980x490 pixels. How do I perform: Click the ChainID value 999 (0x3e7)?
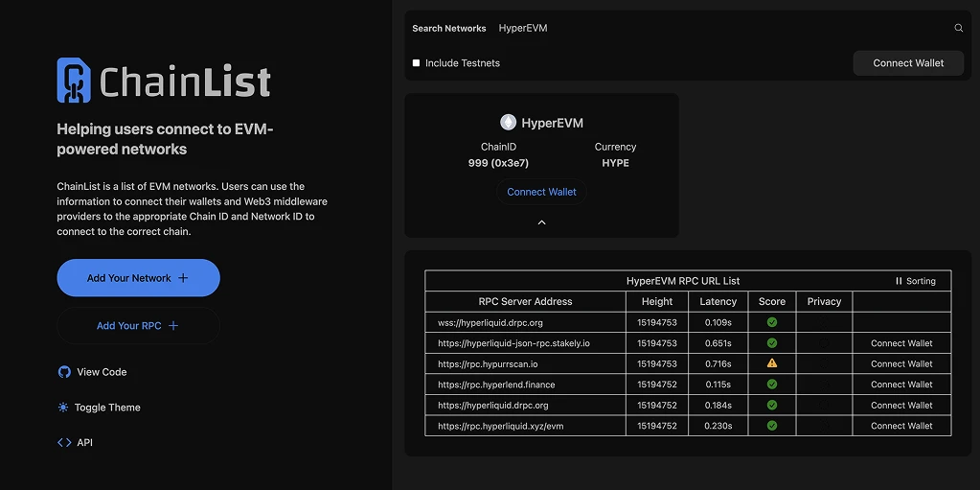[498, 163]
